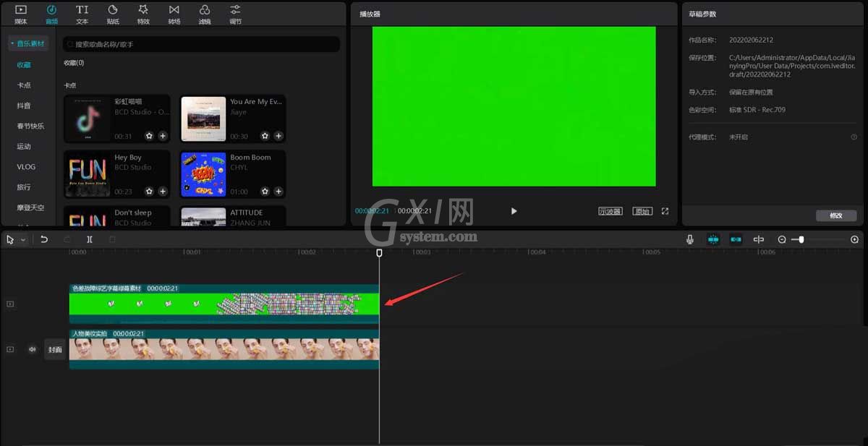Play the preview in the player

[514, 211]
